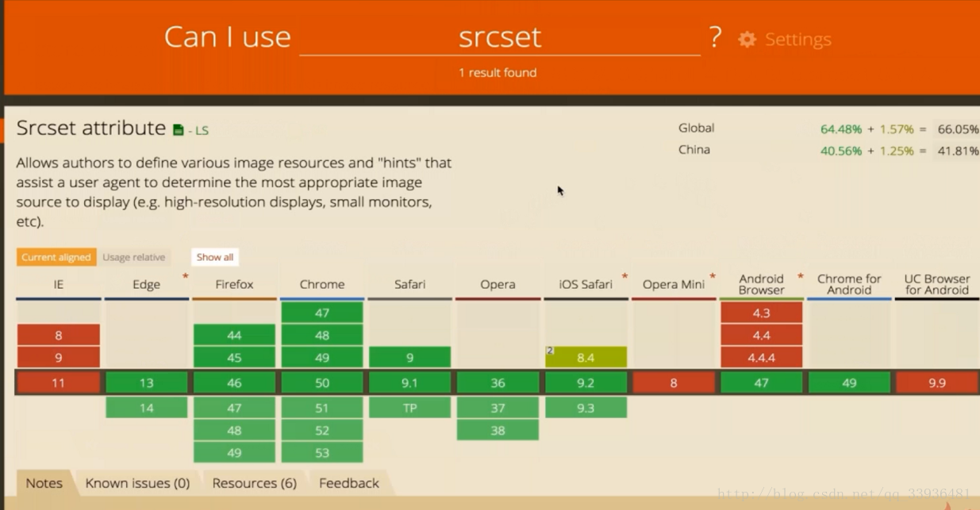Open the Resources (6) tab
Viewport: 980px width, 510px height.
coord(254,483)
